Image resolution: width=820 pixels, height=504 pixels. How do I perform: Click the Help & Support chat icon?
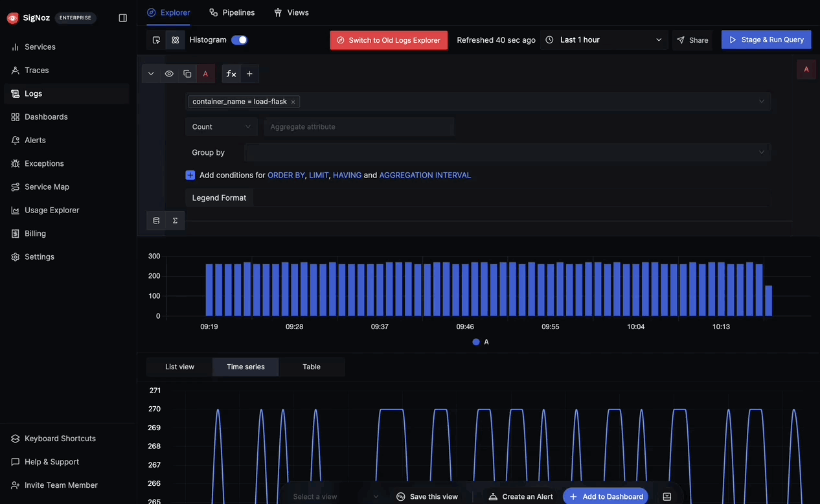coord(16,462)
